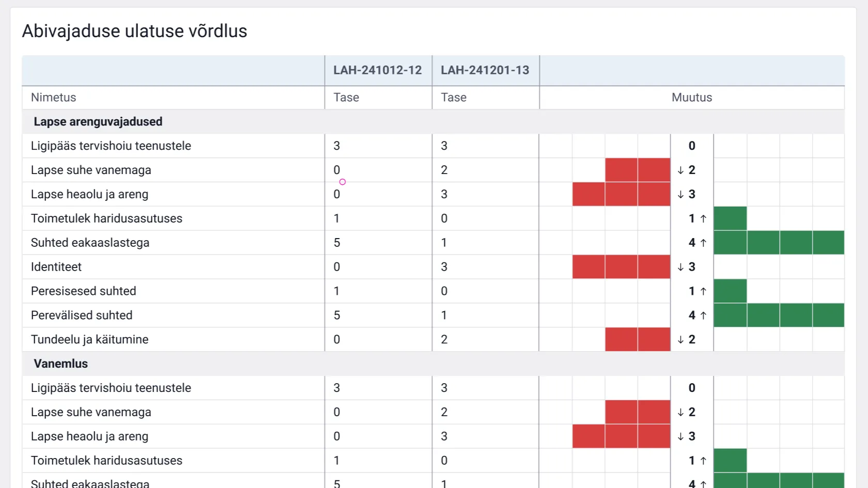Viewport: 868px width, 488px height.
Task: Click down arrow in the Identiteet row
Action: 680,267
